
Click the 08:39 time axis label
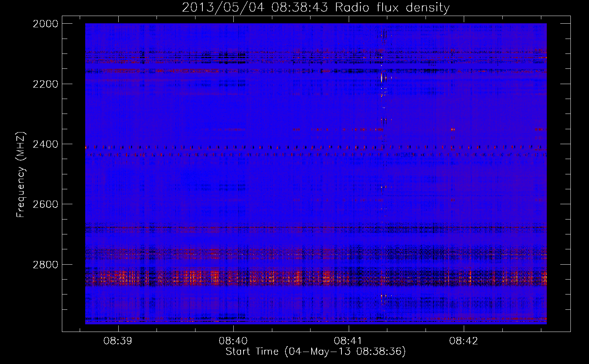coord(118,341)
